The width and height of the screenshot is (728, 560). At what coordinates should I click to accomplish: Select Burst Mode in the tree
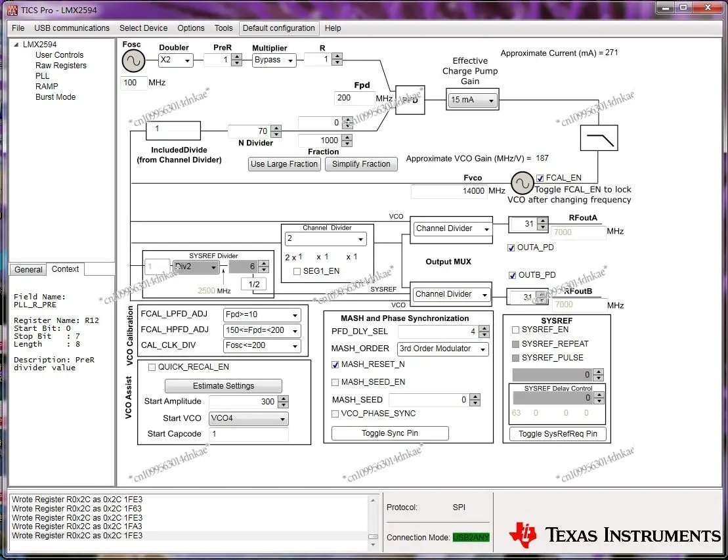[x=56, y=97]
